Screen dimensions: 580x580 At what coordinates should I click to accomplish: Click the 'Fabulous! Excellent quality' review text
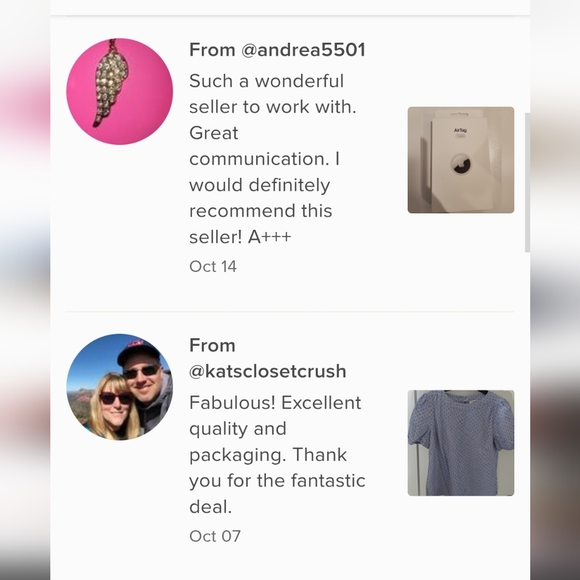click(x=275, y=416)
